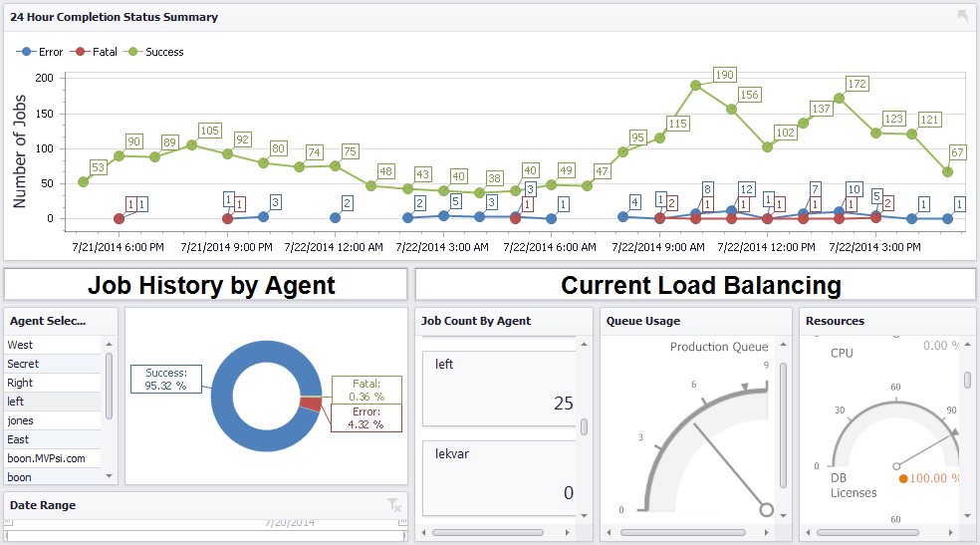Click Job Count By Agent scroll-left arrow
Screen dimensions: 980x545
point(423,532)
